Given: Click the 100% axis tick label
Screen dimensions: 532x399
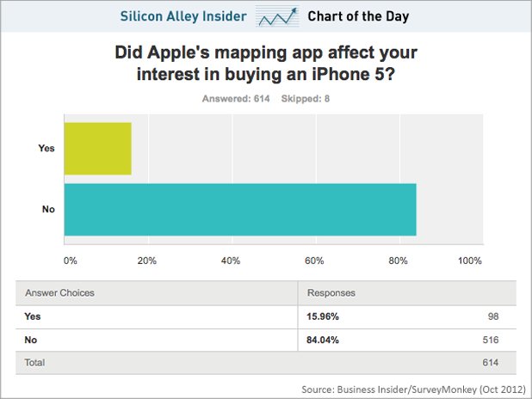Looking at the screenshot, I should 469,261.
